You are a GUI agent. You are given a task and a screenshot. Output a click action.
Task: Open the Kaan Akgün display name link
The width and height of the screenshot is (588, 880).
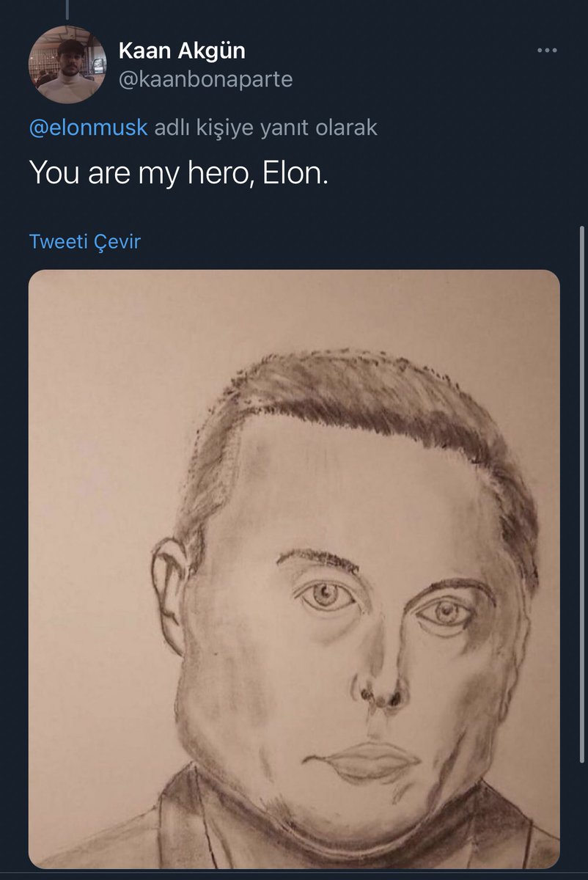point(181,51)
